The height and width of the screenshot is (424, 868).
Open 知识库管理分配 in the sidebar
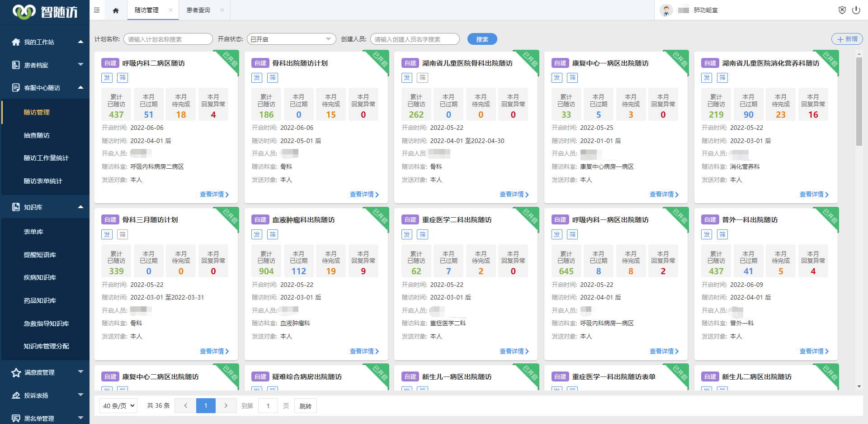point(45,346)
